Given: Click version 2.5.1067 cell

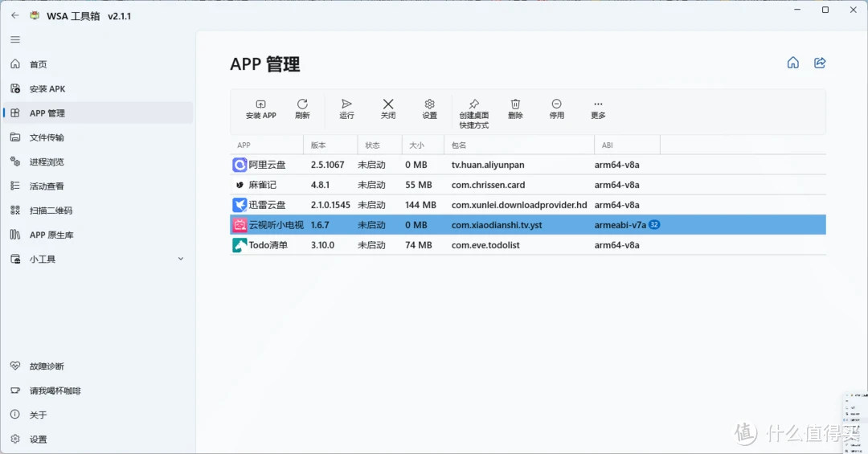Looking at the screenshot, I should tap(328, 165).
